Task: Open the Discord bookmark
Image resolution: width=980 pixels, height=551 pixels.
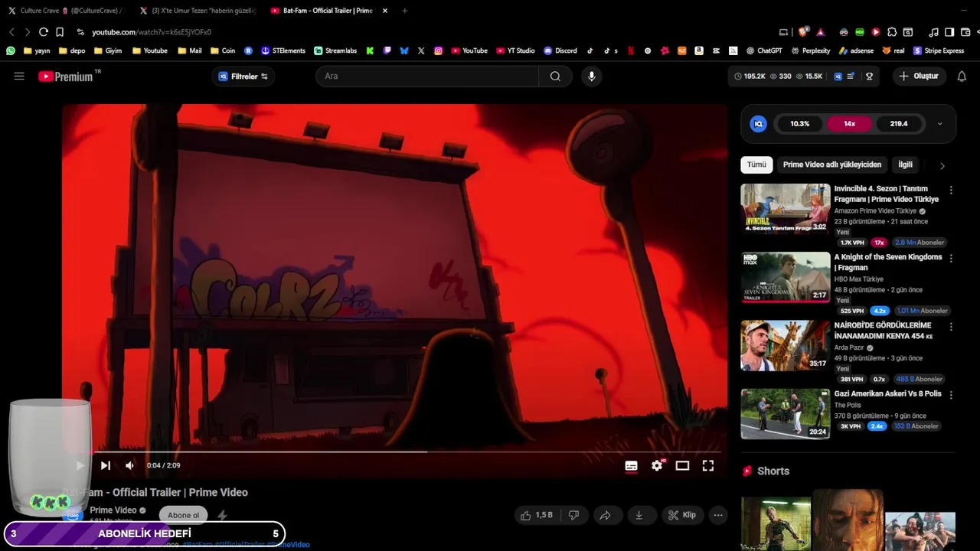Action: click(560, 51)
